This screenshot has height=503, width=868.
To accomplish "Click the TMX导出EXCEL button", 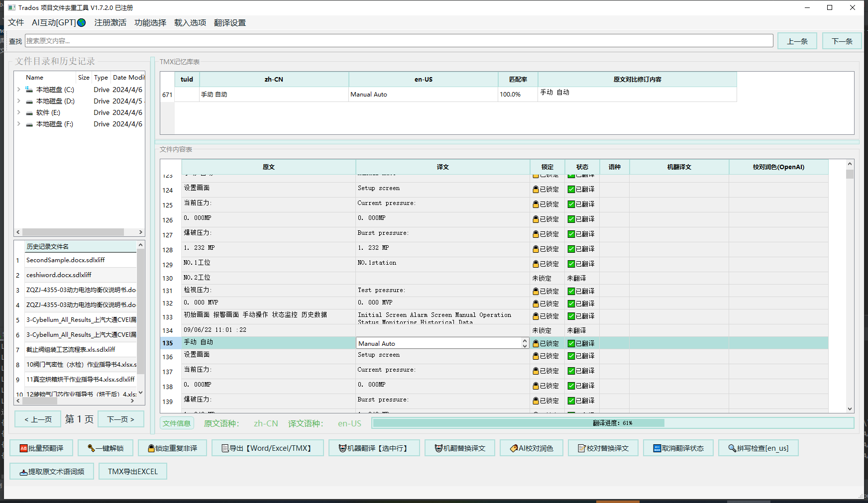I will coord(133,472).
